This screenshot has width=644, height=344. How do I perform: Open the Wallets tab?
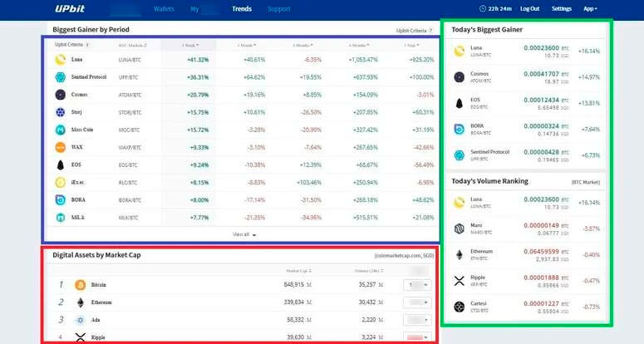pos(165,9)
